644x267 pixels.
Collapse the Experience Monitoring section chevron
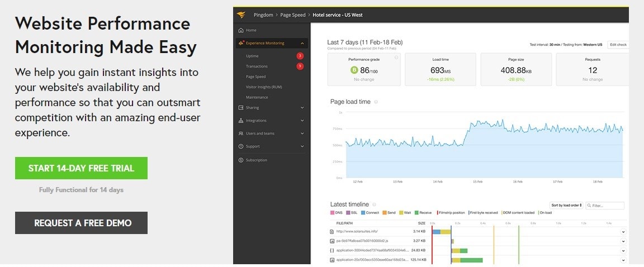point(302,43)
